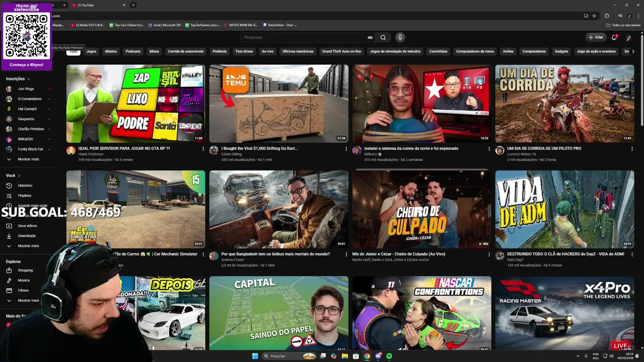The image size is (644, 362).
Task: Click the YouTube search magnifier button
Action: (383, 37)
